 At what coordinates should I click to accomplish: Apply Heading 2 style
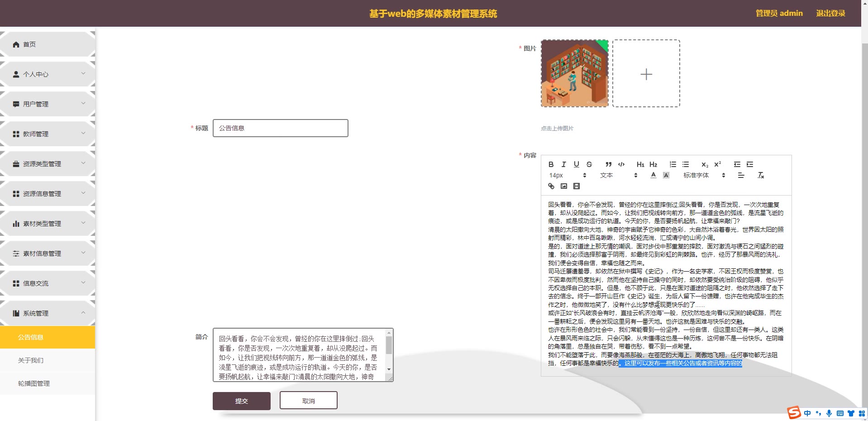pos(653,164)
